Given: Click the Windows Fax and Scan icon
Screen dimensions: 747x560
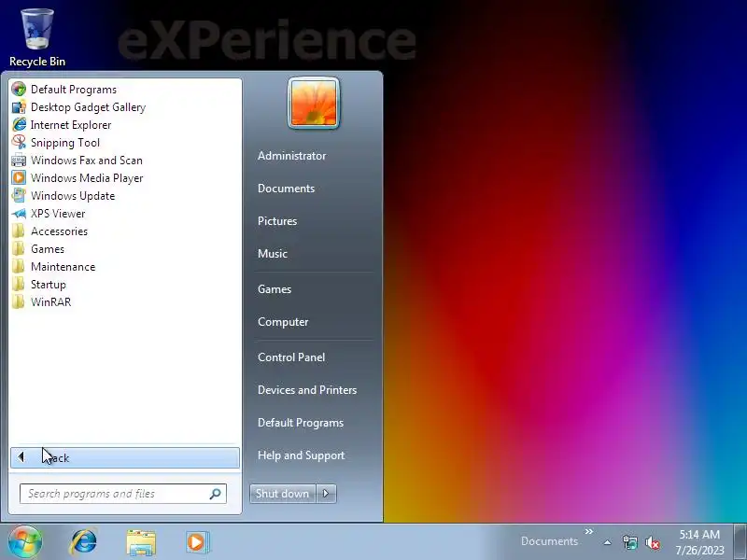Looking at the screenshot, I should click(19, 160).
